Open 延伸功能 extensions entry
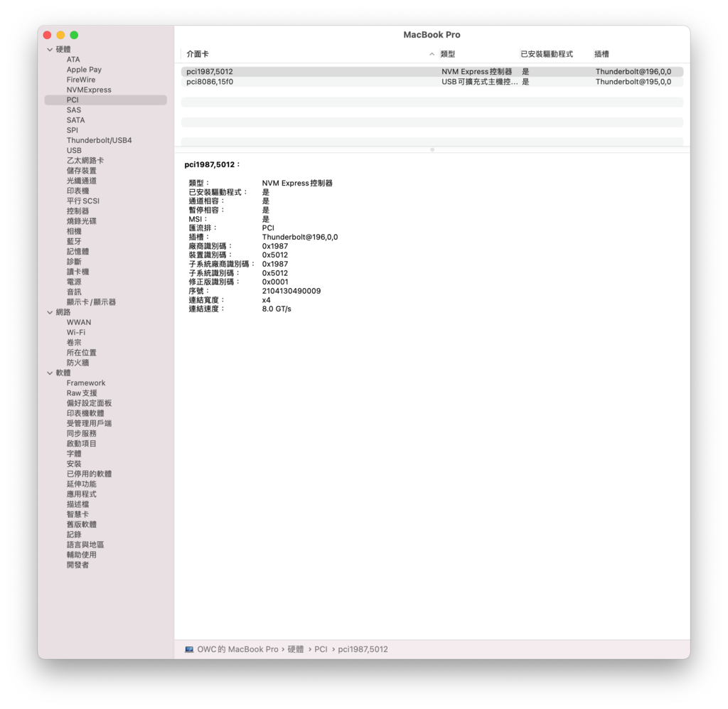 (81, 484)
